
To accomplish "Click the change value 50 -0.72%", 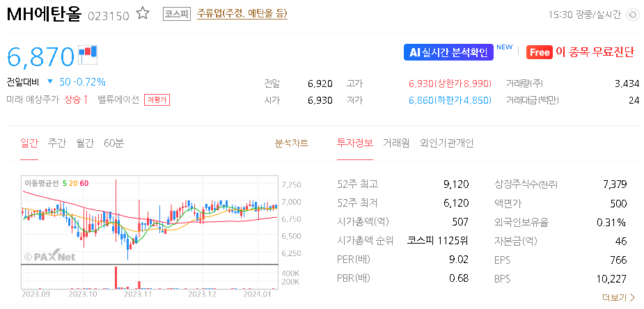I will click(x=83, y=82).
